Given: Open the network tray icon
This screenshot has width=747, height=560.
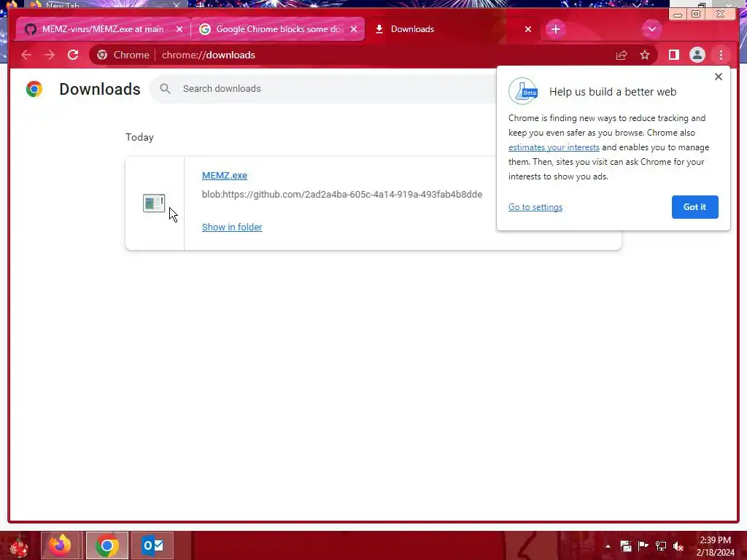Looking at the screenshot, I should point(661,545).
